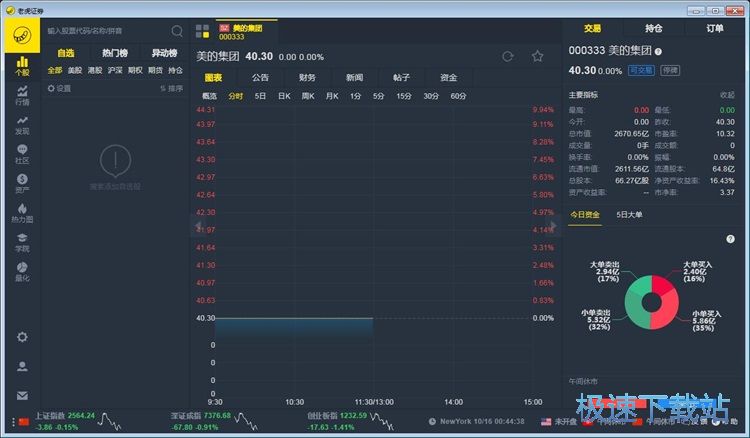
Task: Open the 资产 assets sidebar icon
Action: (21, 183)
